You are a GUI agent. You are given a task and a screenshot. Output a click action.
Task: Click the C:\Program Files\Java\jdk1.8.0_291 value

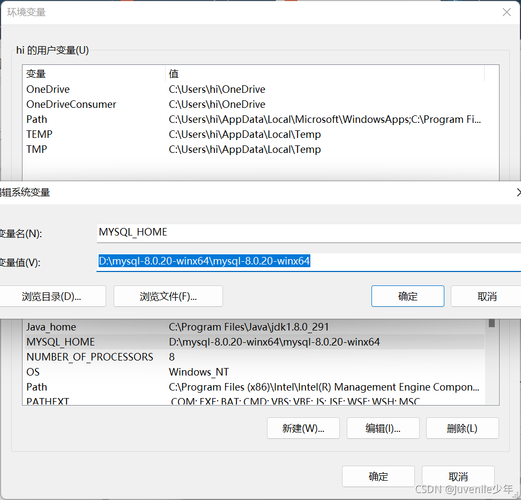coord(249,327)
